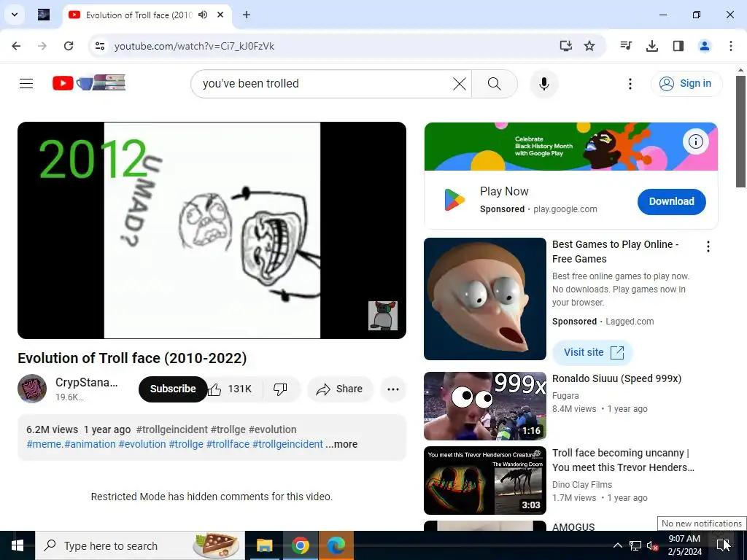747x560 pixels.
Task: Click the address bar URL
Action: [194, 46]
